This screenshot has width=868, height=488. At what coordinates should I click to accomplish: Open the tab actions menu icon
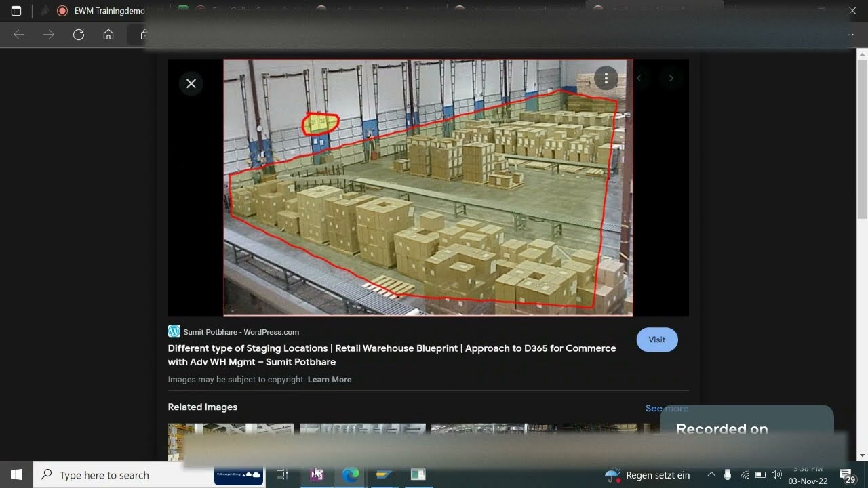click(x=16, y=11)
